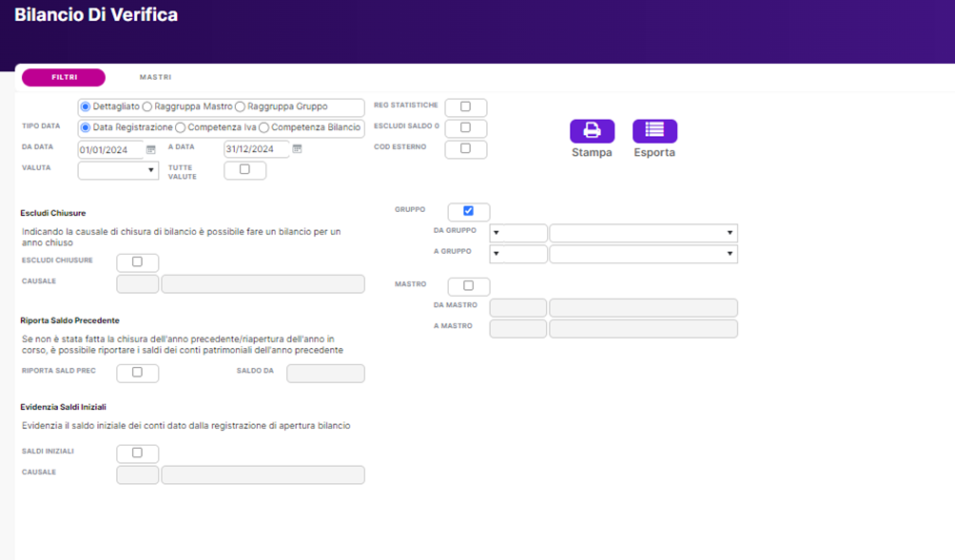Click the Escludi Chiusure section heading
This screenshot has height=560, width=955.
pos(53,213)
